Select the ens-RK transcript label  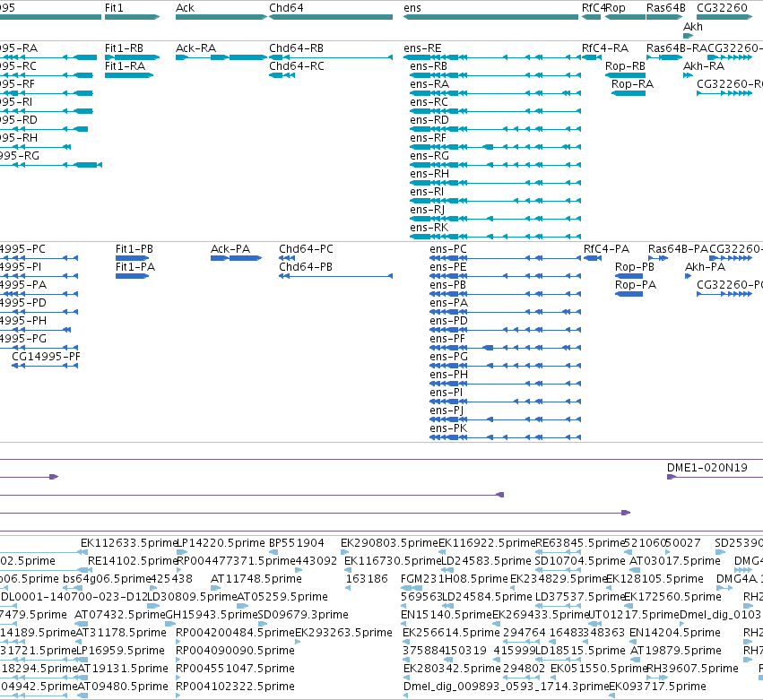429,229
